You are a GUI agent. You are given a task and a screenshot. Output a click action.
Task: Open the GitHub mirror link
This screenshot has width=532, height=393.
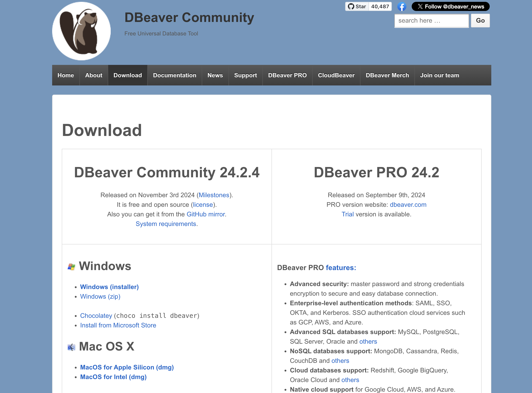tap(206, 214)
